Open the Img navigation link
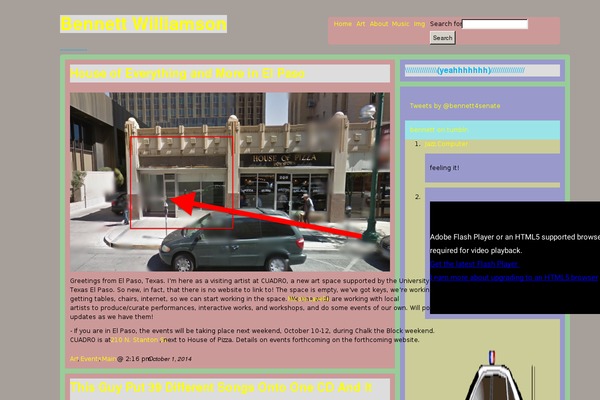 [x=419, y=24]
